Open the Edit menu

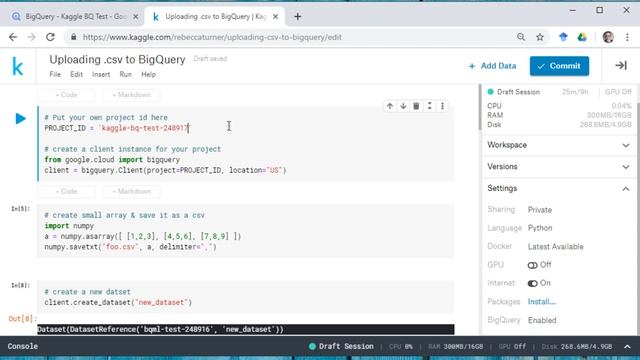[x=76, y=75]
